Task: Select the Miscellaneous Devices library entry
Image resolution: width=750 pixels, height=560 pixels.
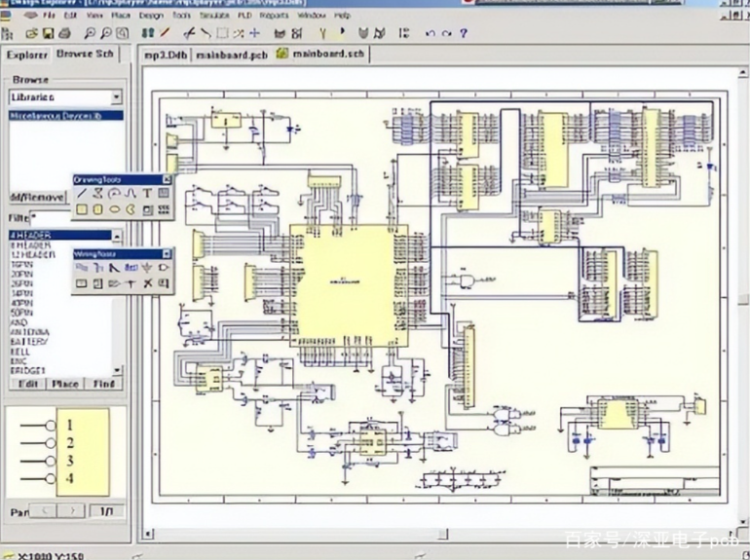Action: click(x=66, y=116)
